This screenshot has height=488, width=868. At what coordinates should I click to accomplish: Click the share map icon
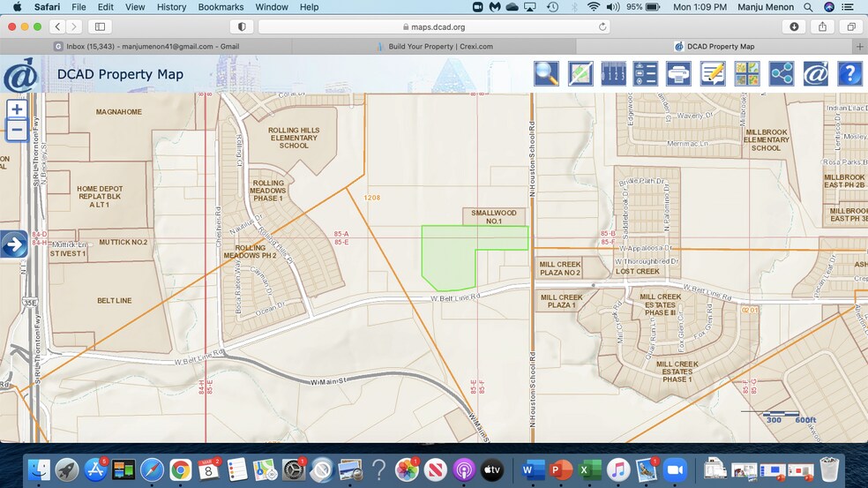781,73
